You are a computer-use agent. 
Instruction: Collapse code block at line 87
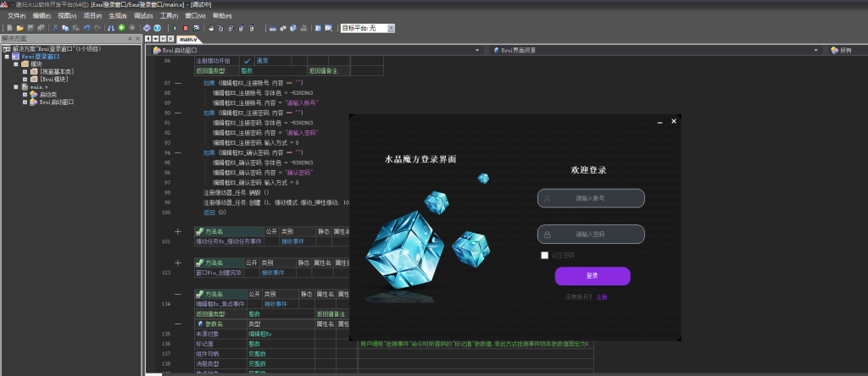[x=178, y=83]
